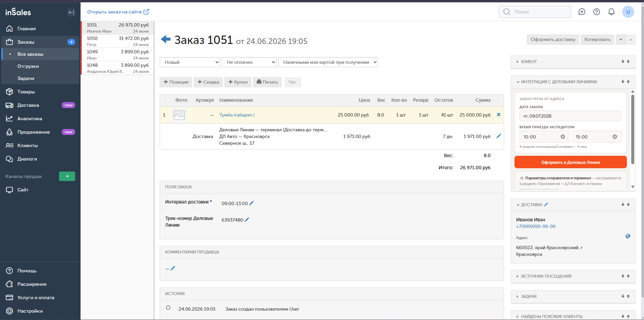Screen dimensions: 644x320
Task: Open order status dropdown Новый
Action: tap(190, 62)
